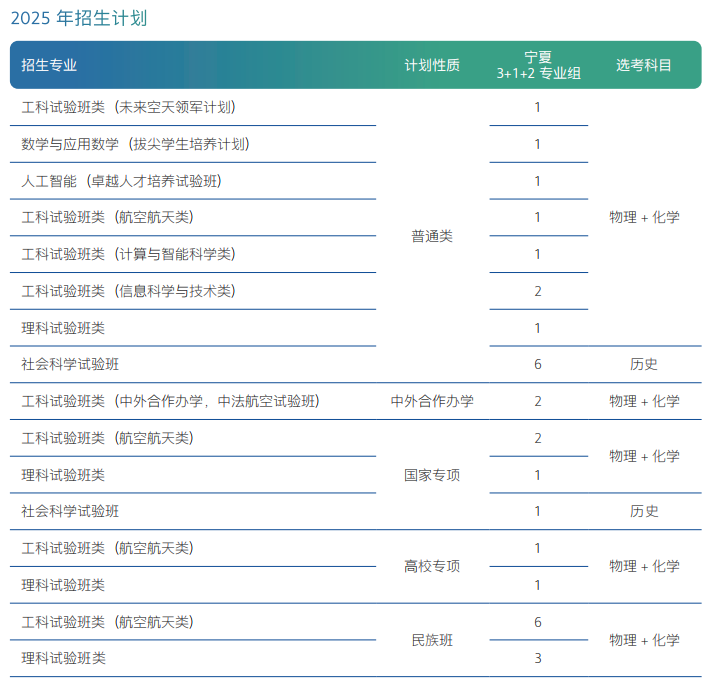This screenshot has width=711, height=683.
Task: Click the 普通类 plan type cell
Action: (432, 236)
